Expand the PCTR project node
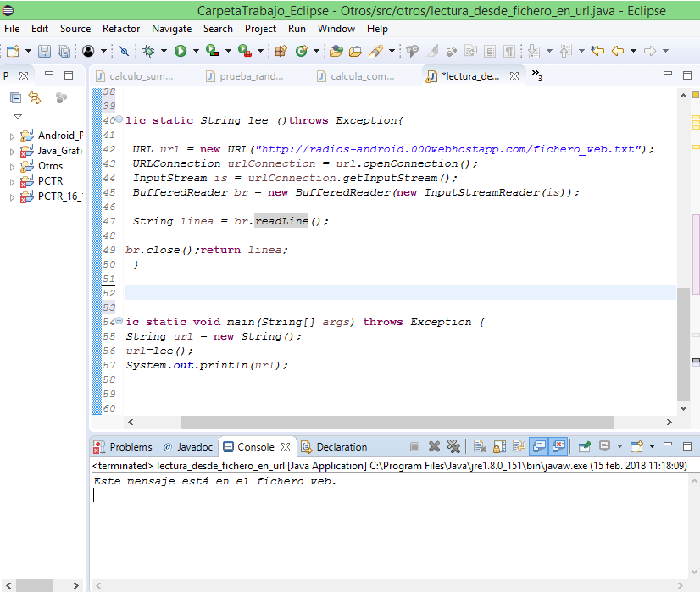This screenshot has width=700, height=592. 12,181
